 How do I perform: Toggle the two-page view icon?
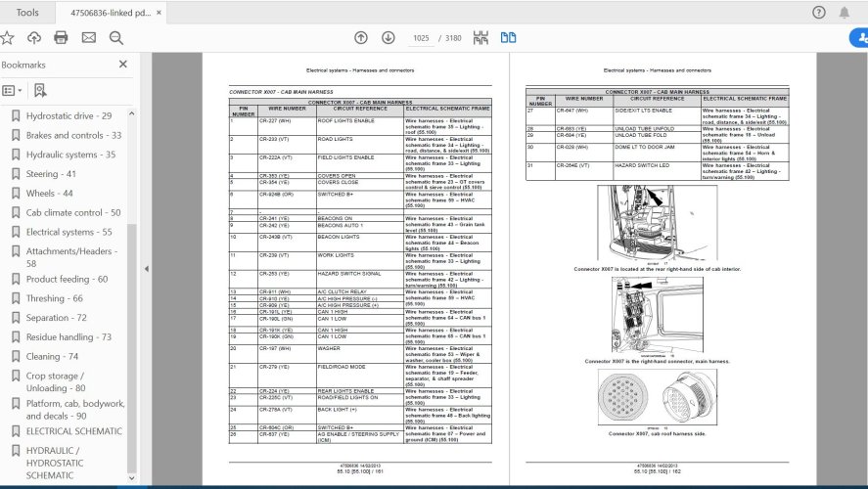tap(508, 37)
